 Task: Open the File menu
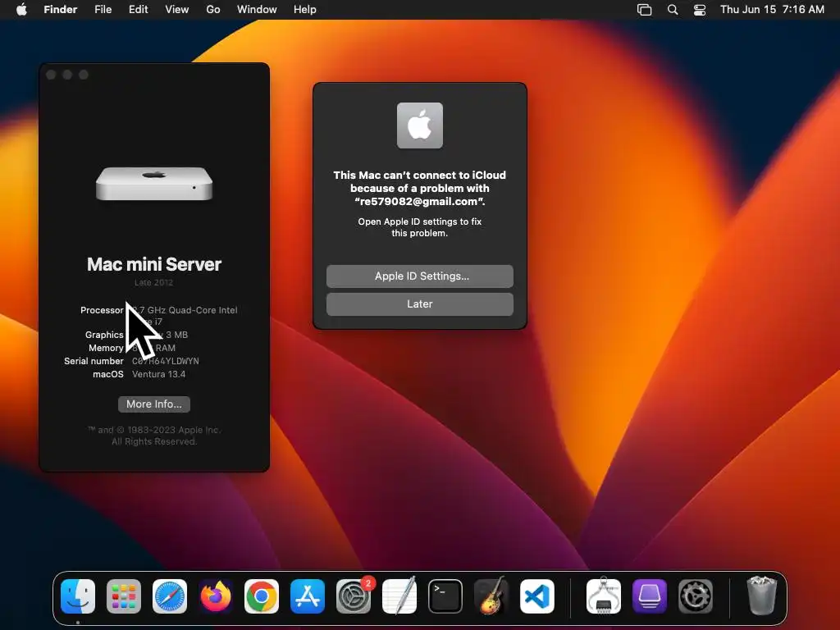coord(103,10)
